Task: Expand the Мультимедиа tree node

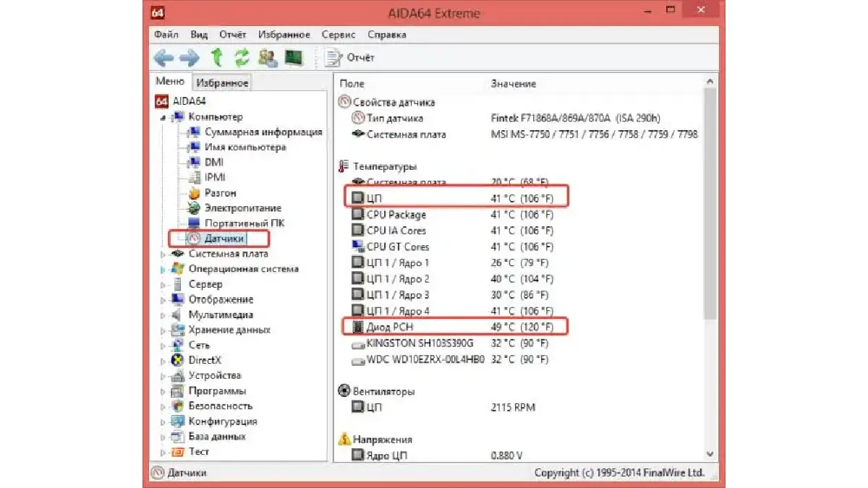Action: 163,314
